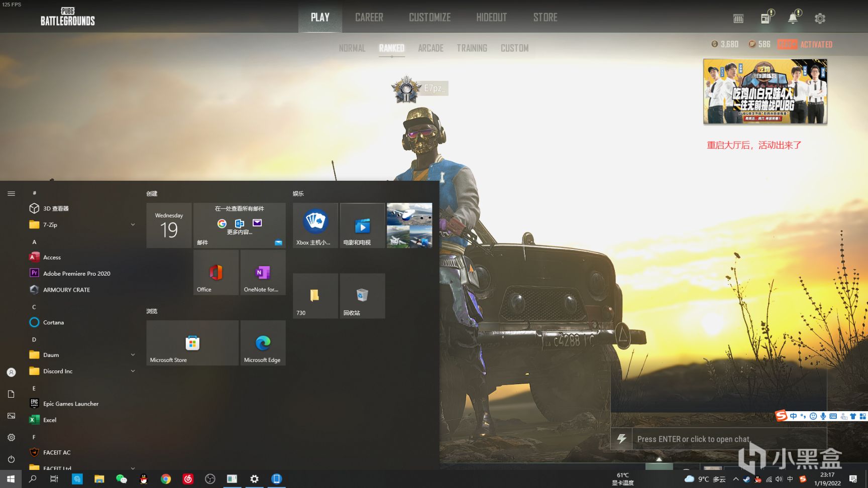Open the Xbox Console Companion tile

click(315, 225)
